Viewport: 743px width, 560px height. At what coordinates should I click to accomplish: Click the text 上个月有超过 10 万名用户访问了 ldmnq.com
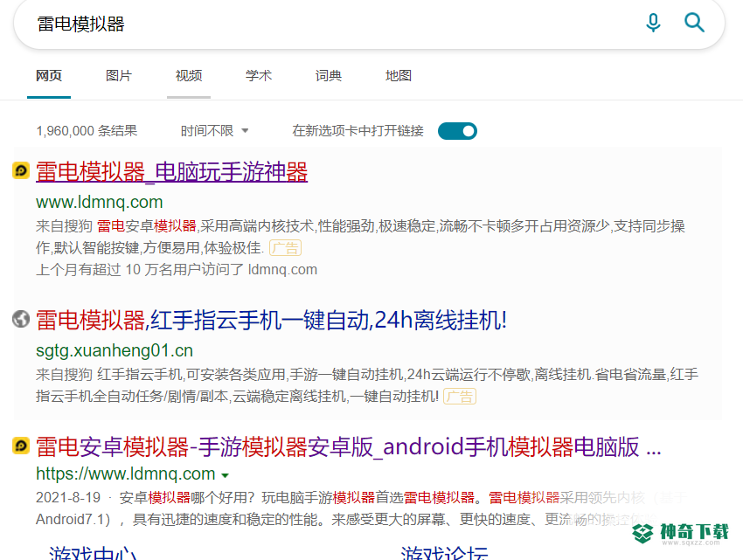pyautogui.click(x=177, y=270)
